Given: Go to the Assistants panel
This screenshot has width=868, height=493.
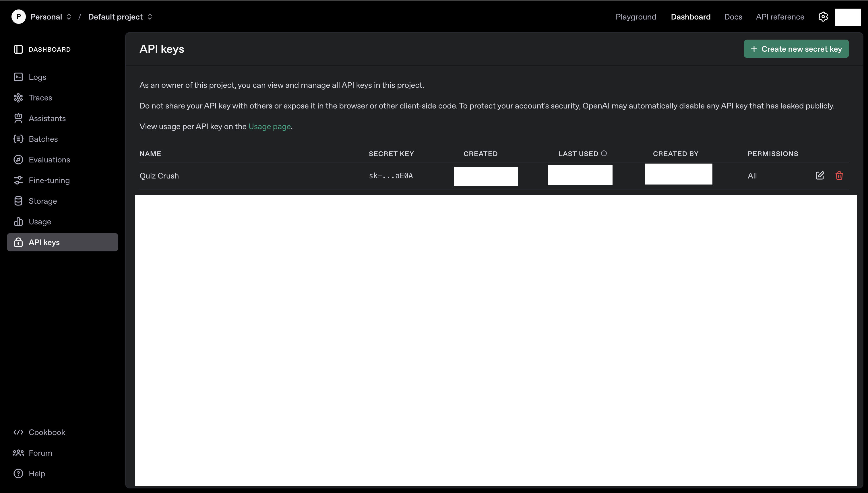Looking at the screenshot, I should (47, 118).
